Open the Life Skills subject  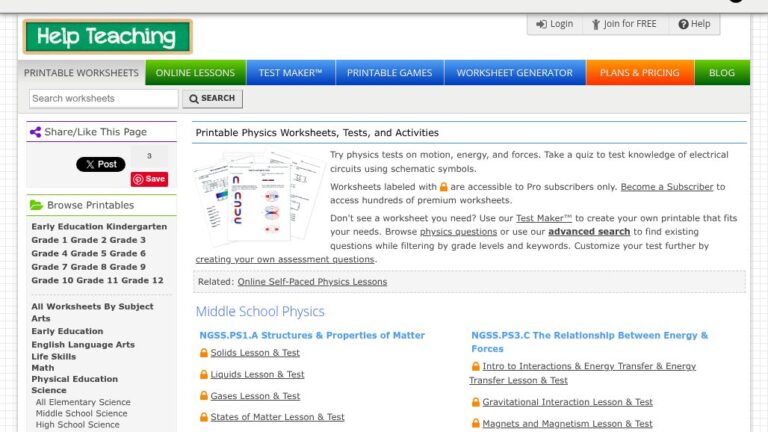(x=53, y=357)
